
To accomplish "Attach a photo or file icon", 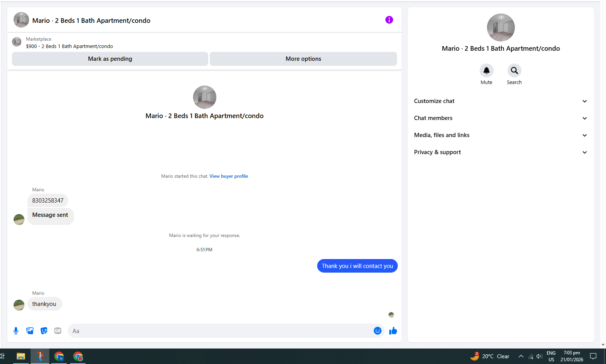I will 30,331.
